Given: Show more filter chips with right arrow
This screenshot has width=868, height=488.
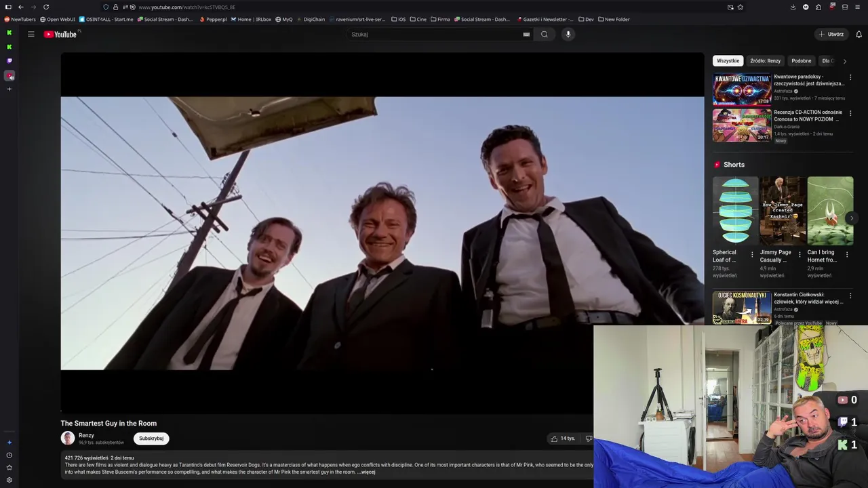Looking at the screenshot, I should [844, 61].
